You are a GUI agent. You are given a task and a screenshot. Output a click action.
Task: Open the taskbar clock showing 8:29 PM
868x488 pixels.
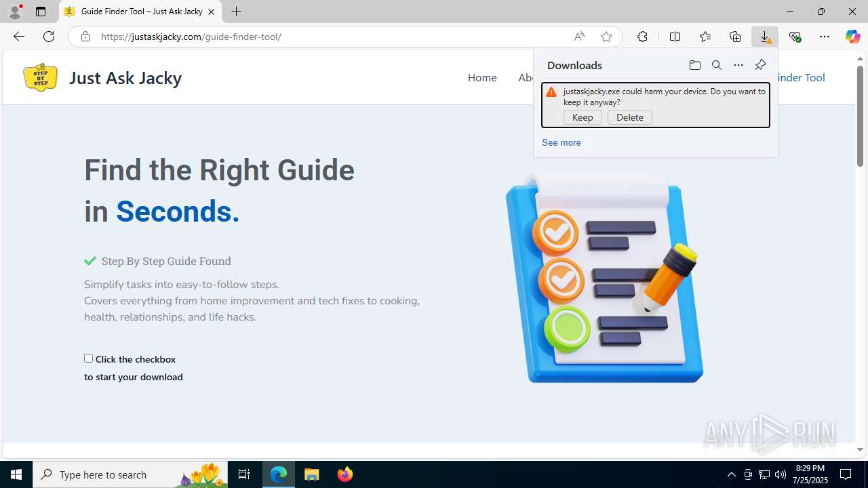[810, 474]
